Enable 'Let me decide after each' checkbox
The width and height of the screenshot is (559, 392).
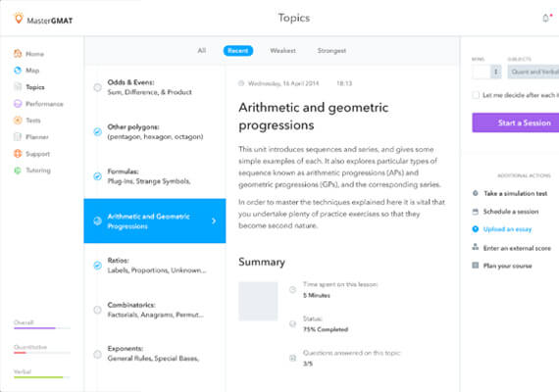(476, 95)
